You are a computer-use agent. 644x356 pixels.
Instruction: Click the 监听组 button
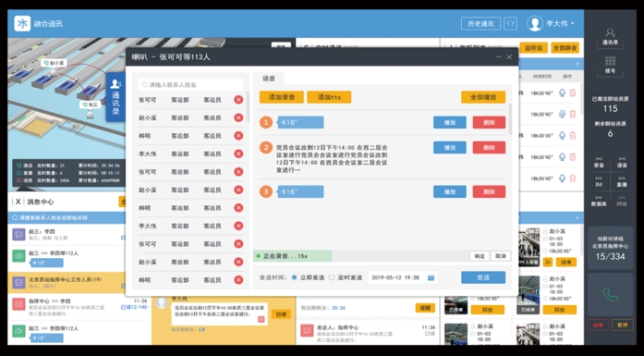[x=533, y=48]
